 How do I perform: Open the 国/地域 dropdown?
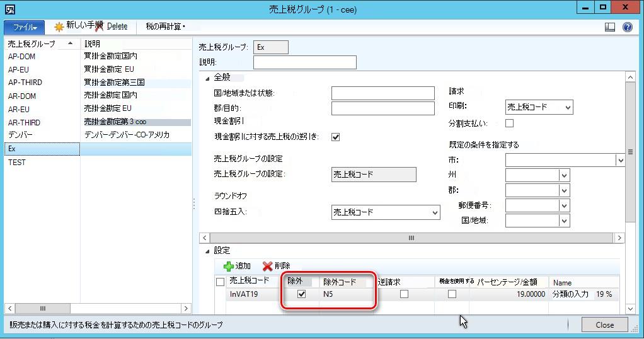[x=565, y=221]
